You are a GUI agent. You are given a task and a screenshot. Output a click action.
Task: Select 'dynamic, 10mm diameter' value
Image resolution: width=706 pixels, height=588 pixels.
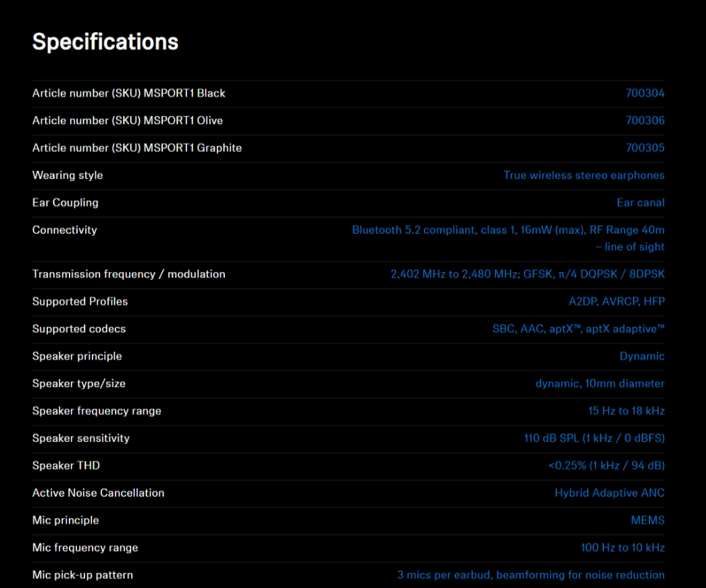tap(600, 384)
